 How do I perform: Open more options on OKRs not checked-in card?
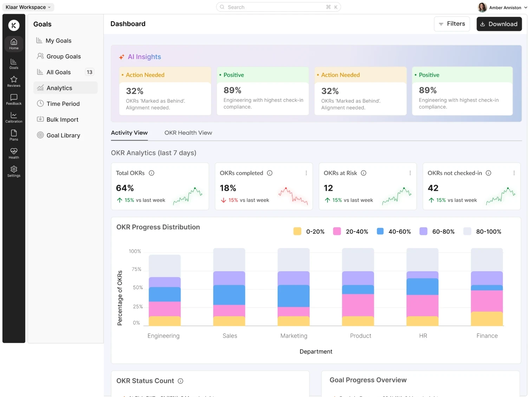(514, 173)
